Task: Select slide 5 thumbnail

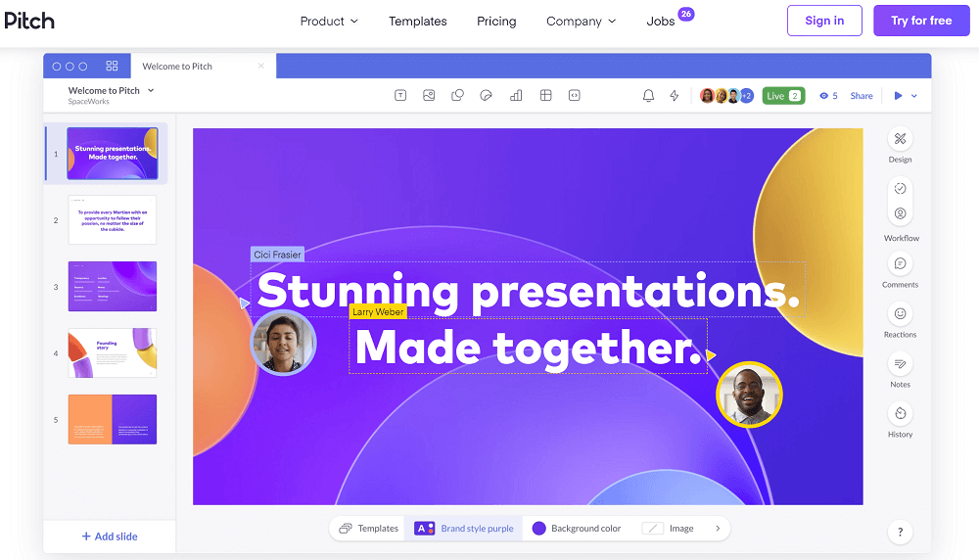Action: coord(113,420)
